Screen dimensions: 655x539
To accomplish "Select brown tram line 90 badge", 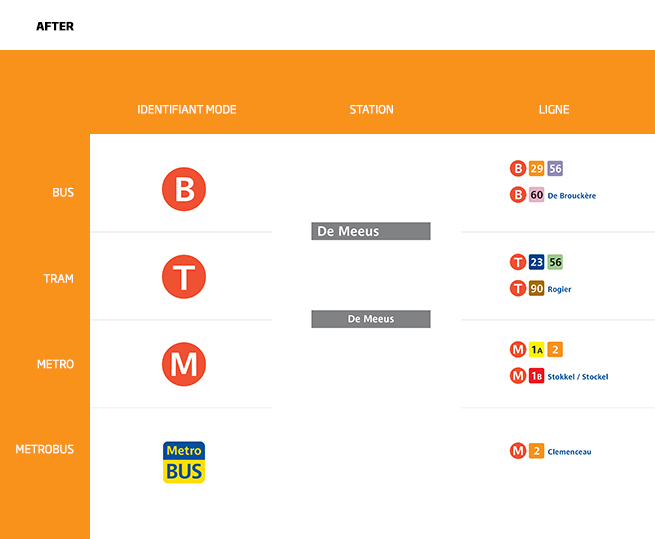I will 537,289.
